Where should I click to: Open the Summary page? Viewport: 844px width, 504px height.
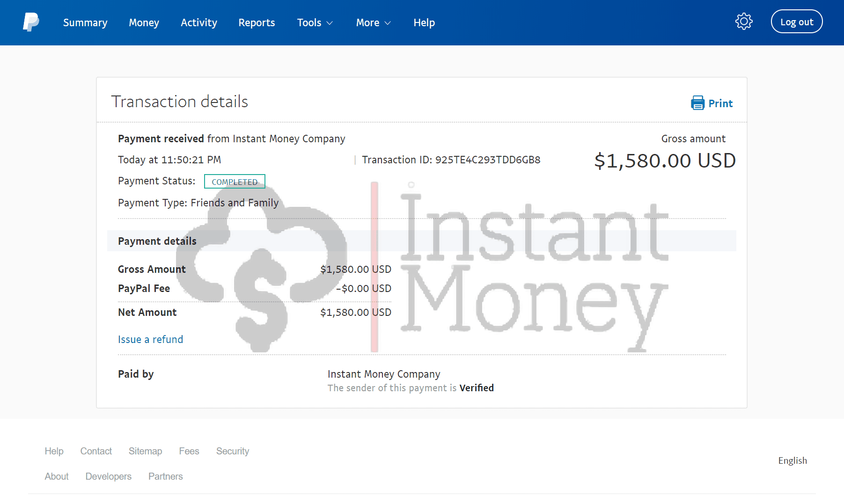coord(85,22)
